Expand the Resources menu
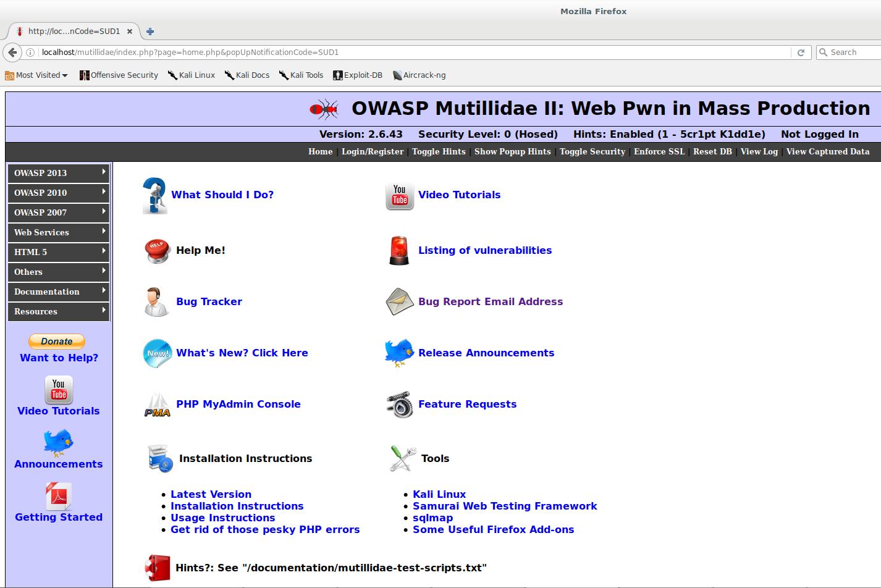 [59, 311]
